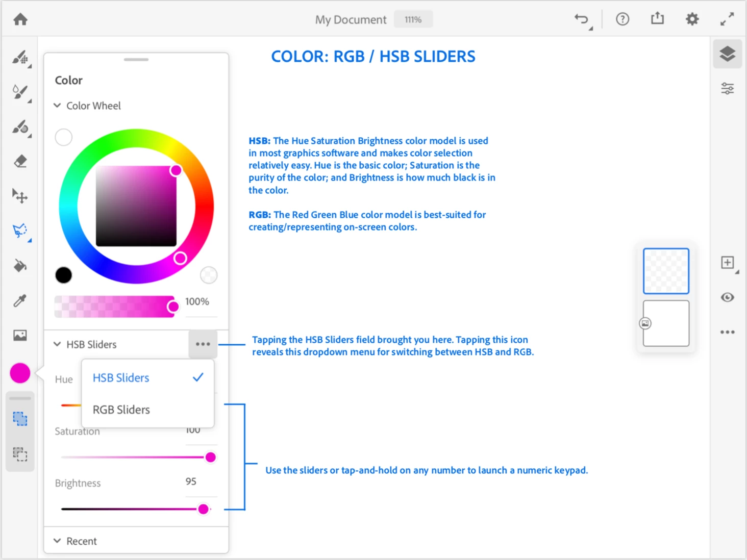
Task: Click the opacity slider handle
Action: [173, 307]
